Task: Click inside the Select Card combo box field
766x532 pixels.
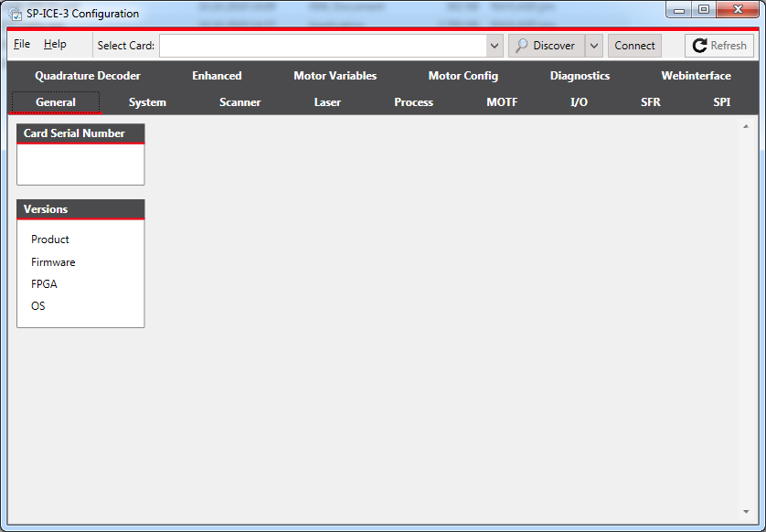Action: point(323,46)
